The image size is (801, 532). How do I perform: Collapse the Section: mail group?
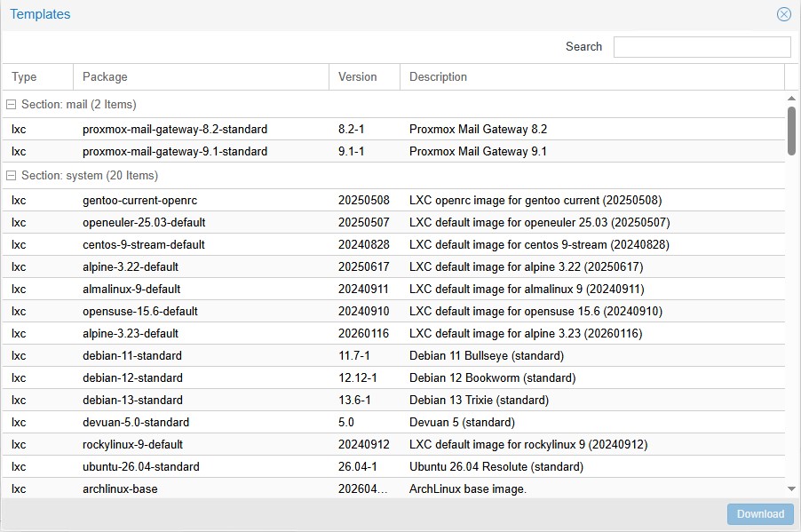coord(11,105)
